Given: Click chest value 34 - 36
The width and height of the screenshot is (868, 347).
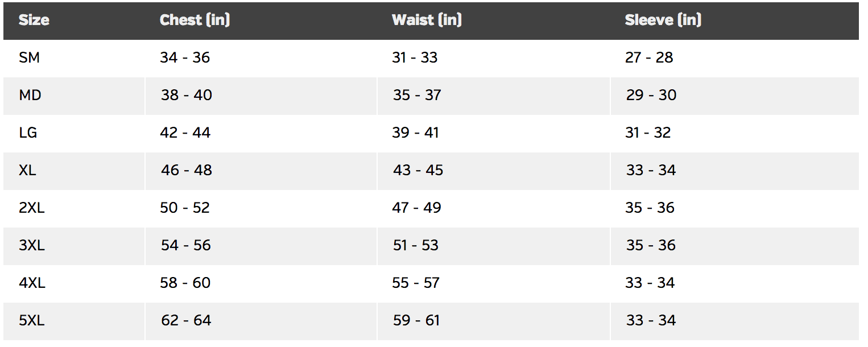Looking at the screenshot, I should point(185,57).
